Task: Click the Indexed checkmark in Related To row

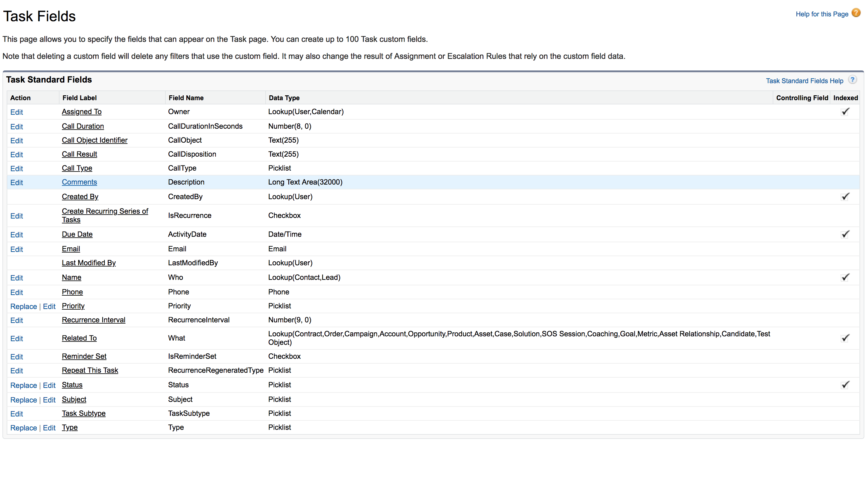Action: coord(845,338)
